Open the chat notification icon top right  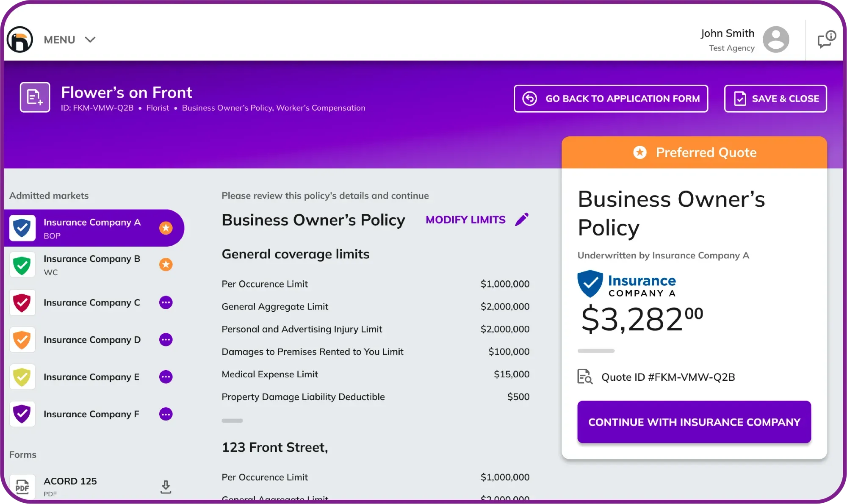point(825,39)
